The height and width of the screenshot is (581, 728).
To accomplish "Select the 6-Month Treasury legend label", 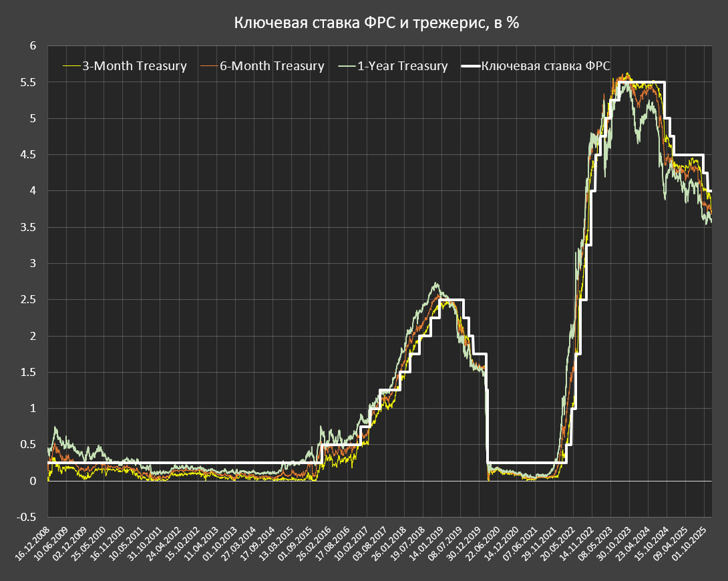I will pyautogui.click(x=272, y=65).
